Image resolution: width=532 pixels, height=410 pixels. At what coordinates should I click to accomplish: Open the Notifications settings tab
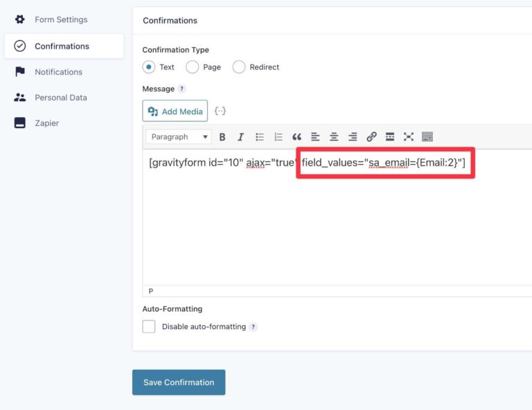[58, 72]
